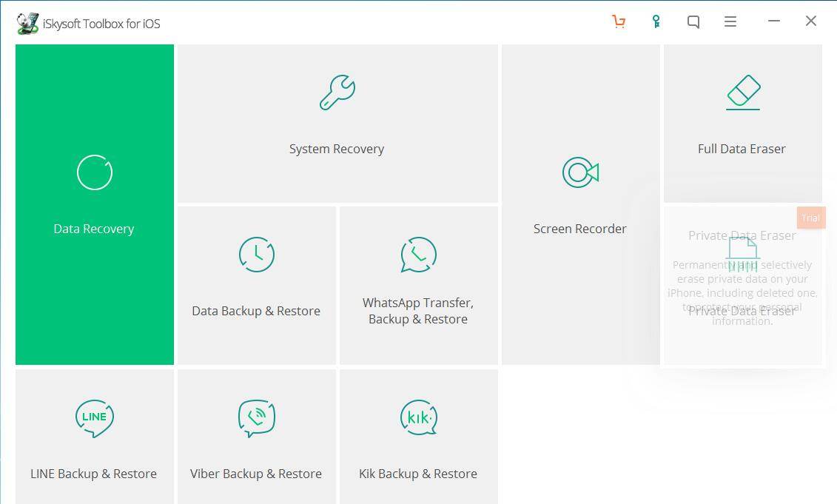Click the Viber Backup & Restore icon
The height and width of the screenshot is (504, 837).
pos(255,417)
